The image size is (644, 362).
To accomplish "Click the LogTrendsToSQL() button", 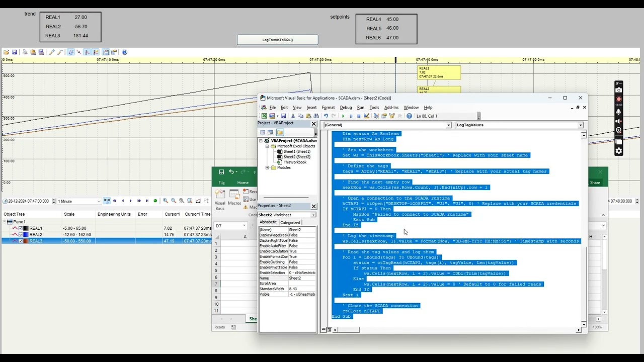I will [x=278, y=40].
